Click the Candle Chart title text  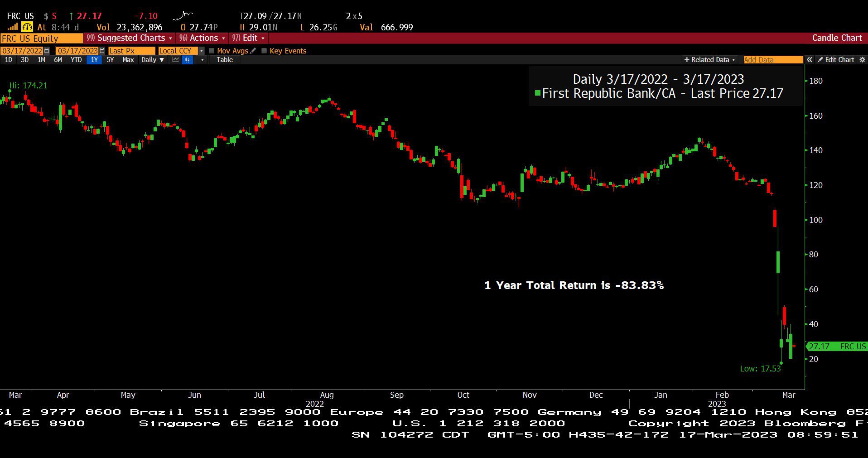pyautogui.click(x=837, y=38)
